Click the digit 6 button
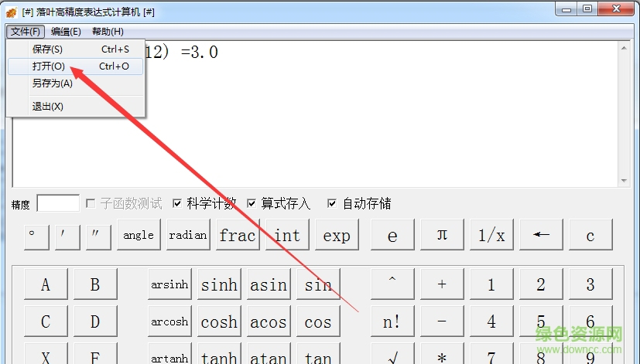Image resolution: width=640 pixels, height=364 pixels. click(590, 321)
